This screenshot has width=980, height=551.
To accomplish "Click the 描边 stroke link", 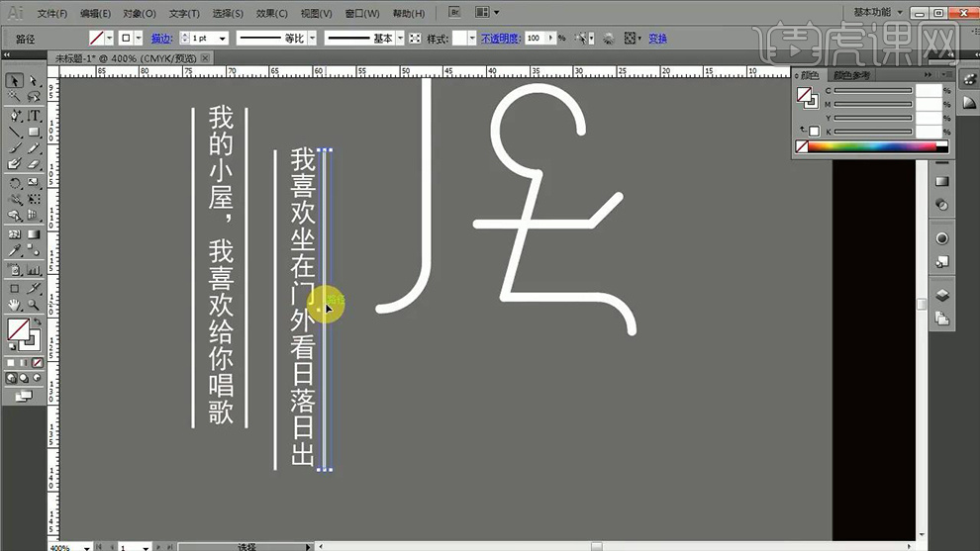I will click(x=160, y=39).
